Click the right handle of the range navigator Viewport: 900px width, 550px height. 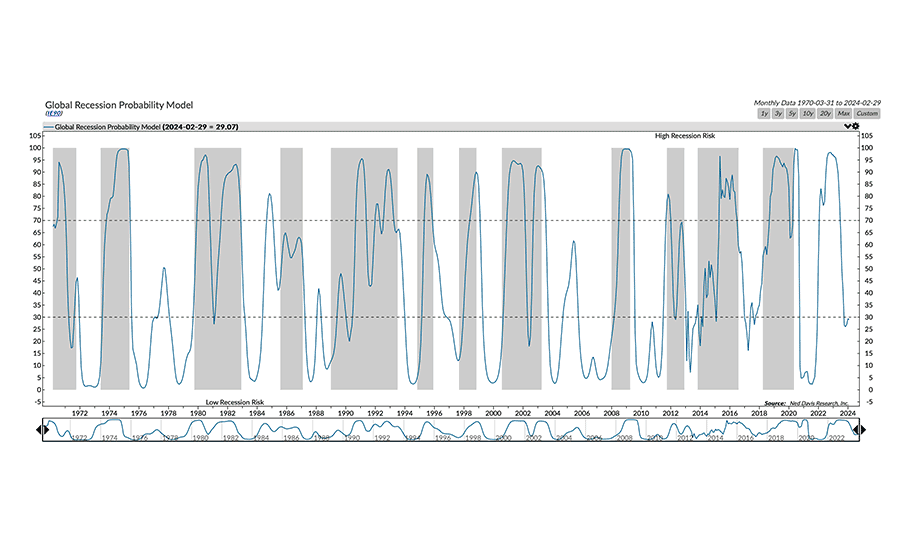click(861, 429)
